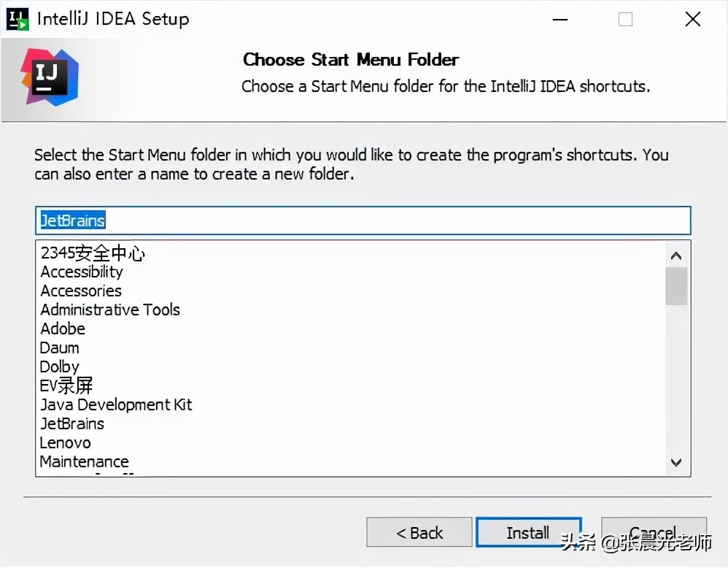Click the scrollbar up arrow
The image size is (728, 568).
coord(676,256)
